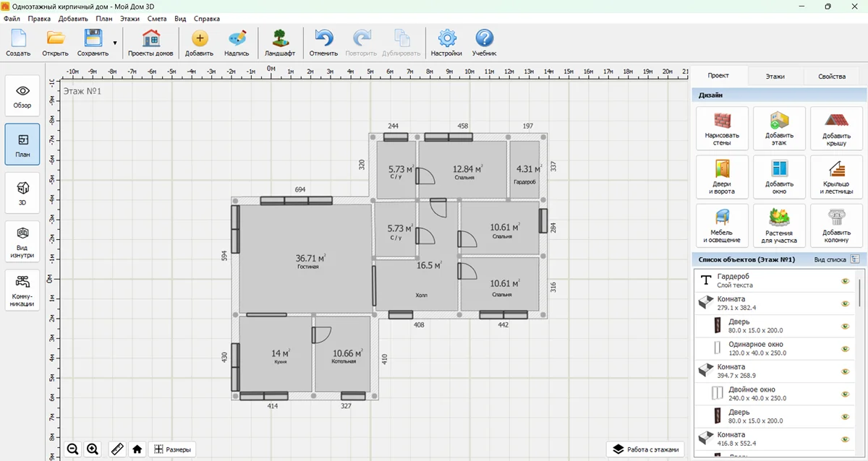868x461 pixels.
Task: Select the ruler measurement tool
Action: (x=116, y=449)
